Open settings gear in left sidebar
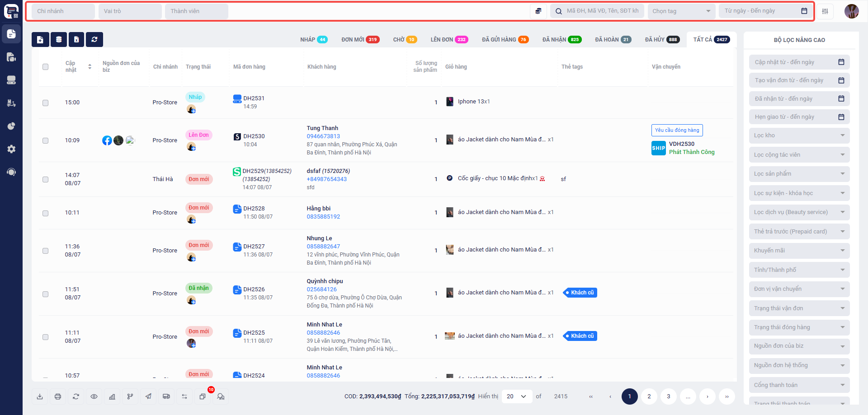Viewport: 868px width, 415px height. pos(11,149)
